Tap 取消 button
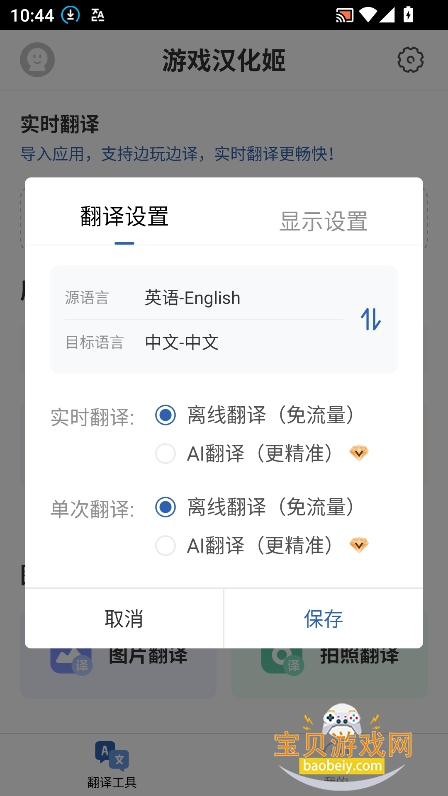Image resolution: width=448 pixels, height=796 pixels. [x=124, y=619]
